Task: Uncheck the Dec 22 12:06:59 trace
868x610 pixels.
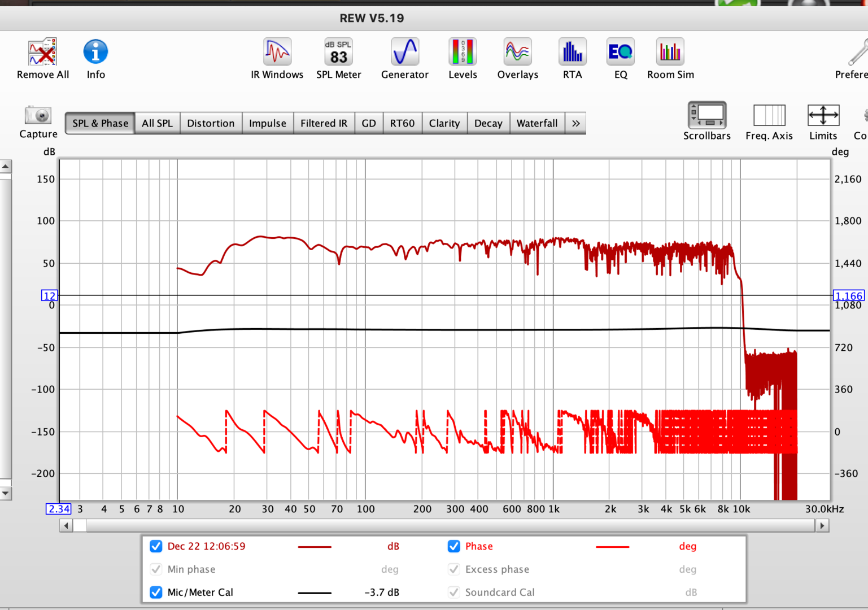Action: tap(156, 546)
